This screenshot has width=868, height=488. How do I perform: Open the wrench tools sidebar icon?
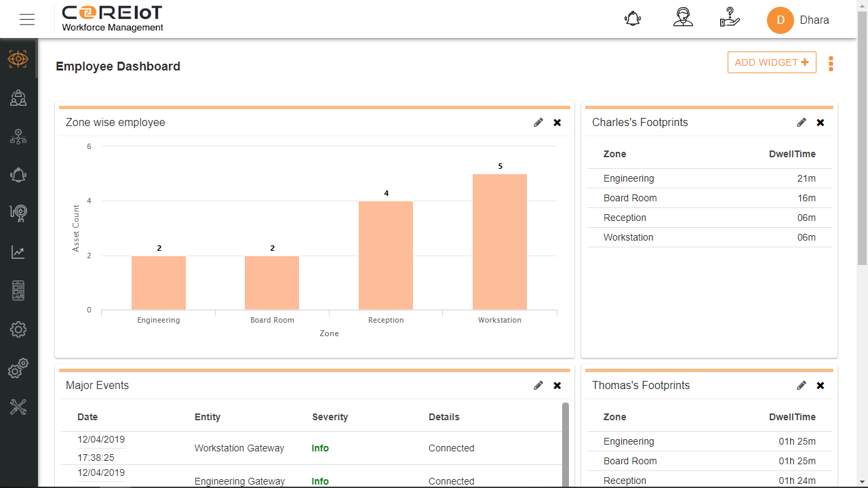tap(18, 407)
